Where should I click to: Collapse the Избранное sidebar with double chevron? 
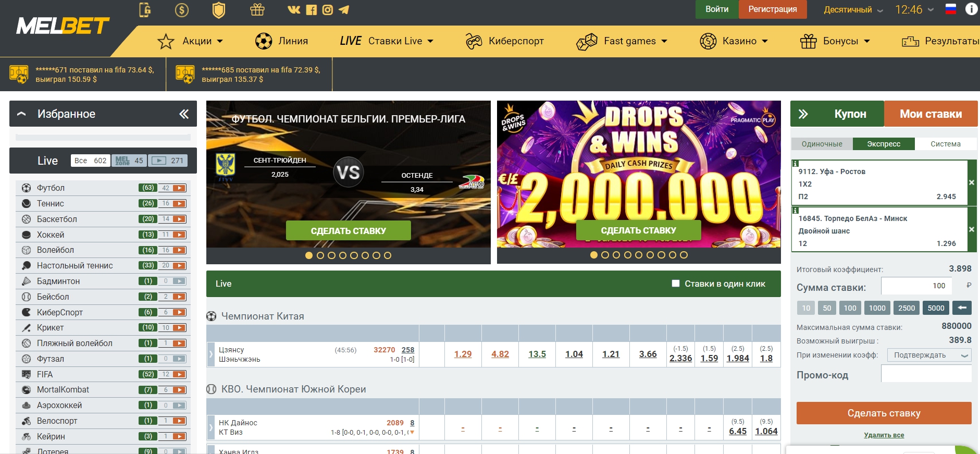tap(184, 114)
